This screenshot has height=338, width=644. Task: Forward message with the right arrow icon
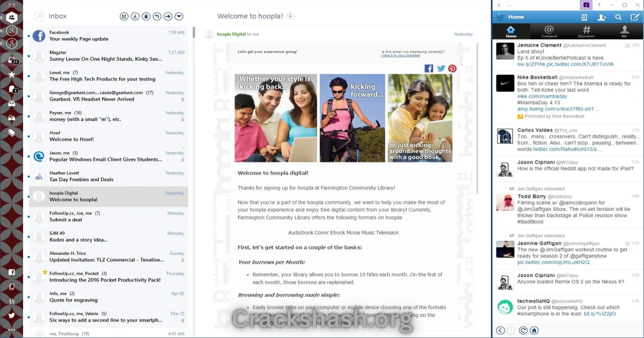point(168,17)
